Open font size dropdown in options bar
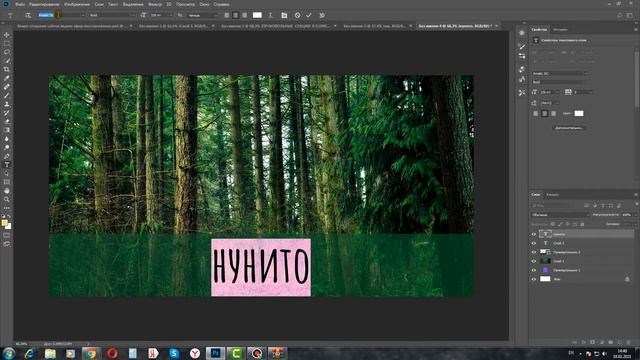 171,15
